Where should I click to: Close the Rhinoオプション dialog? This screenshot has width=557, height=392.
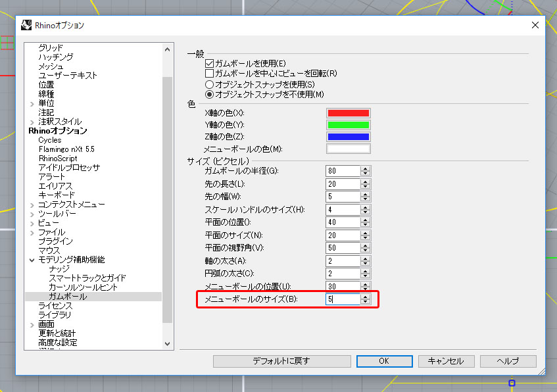click(x=535, y=25)
